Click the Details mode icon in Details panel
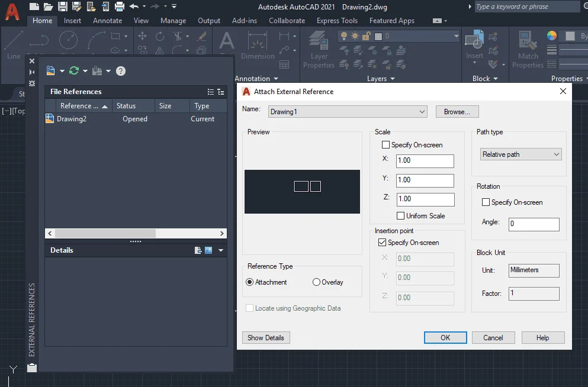 click(x=198, y=250)
